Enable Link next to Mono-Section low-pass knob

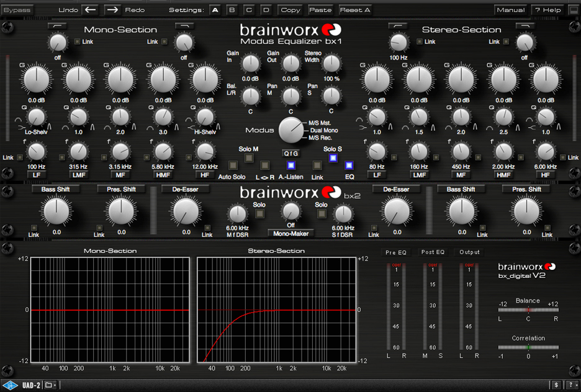[x=164, y=42]
